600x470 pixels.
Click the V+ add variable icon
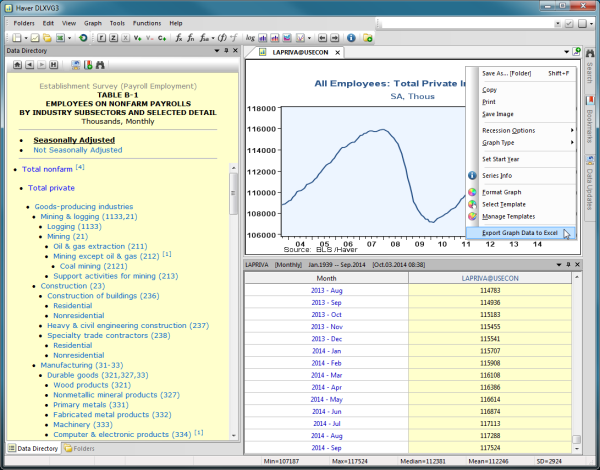coord(137,38)
